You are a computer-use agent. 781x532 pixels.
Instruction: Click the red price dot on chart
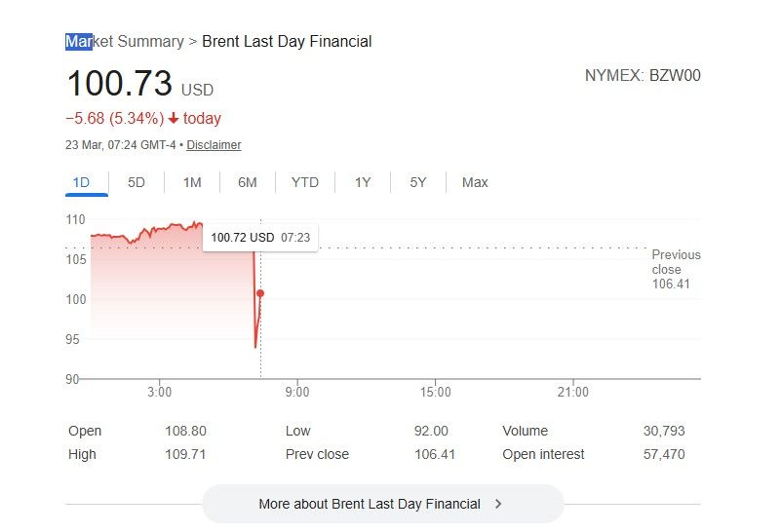click(260, 293)
